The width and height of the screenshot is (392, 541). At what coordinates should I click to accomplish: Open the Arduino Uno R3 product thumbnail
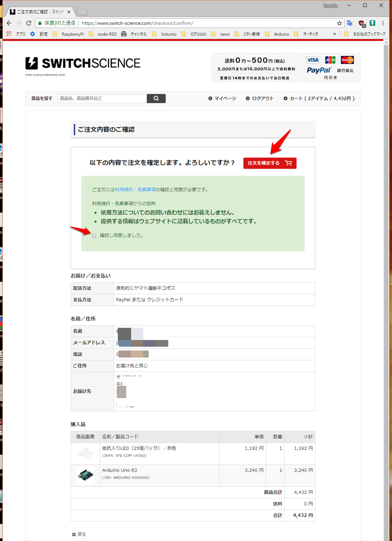click(85, 475)
